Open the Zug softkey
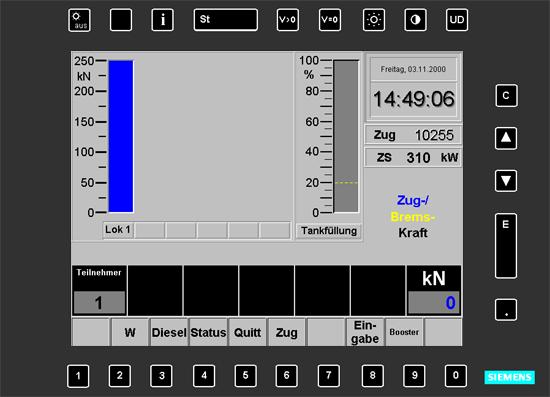Viewport: 550px width, 397px height. click(287, 332)
